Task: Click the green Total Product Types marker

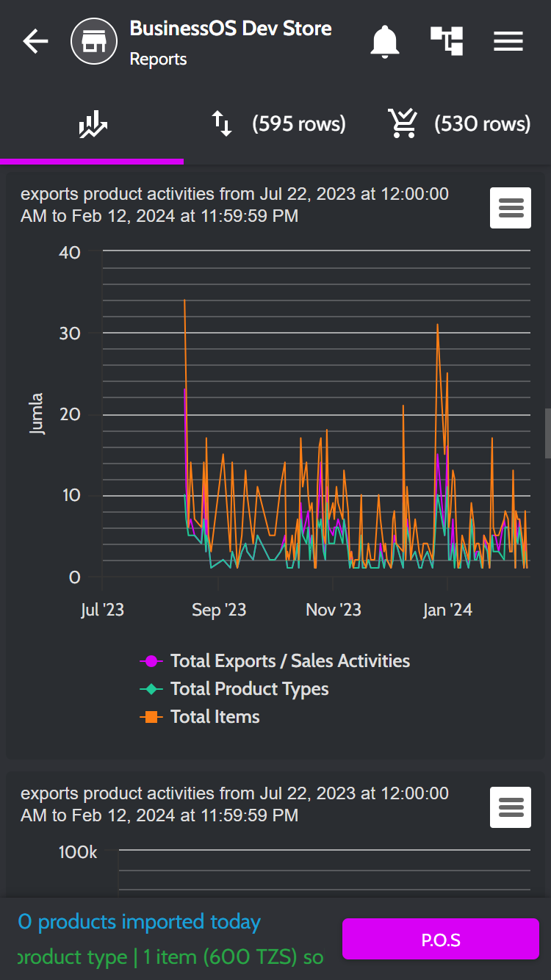Action: [151, 689]
